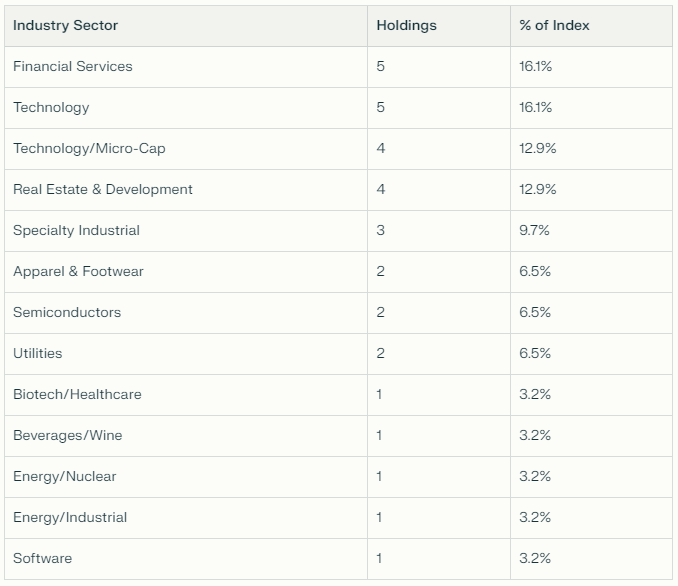Click holdings value 3 for Specialty Industrial
The width and height of the screenshot is (678, 586).
point(381,231)
